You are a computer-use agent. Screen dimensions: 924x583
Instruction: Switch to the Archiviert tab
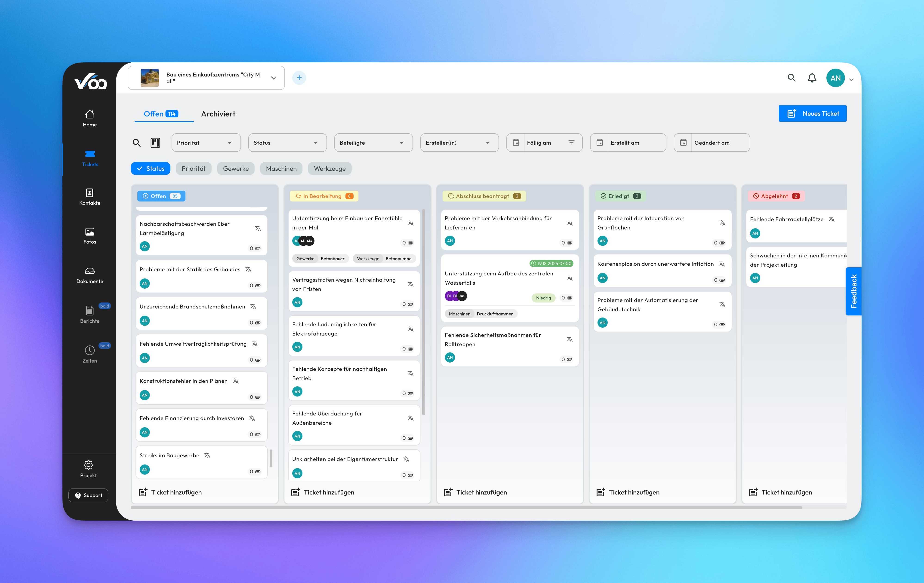click(x=218, y=113)
